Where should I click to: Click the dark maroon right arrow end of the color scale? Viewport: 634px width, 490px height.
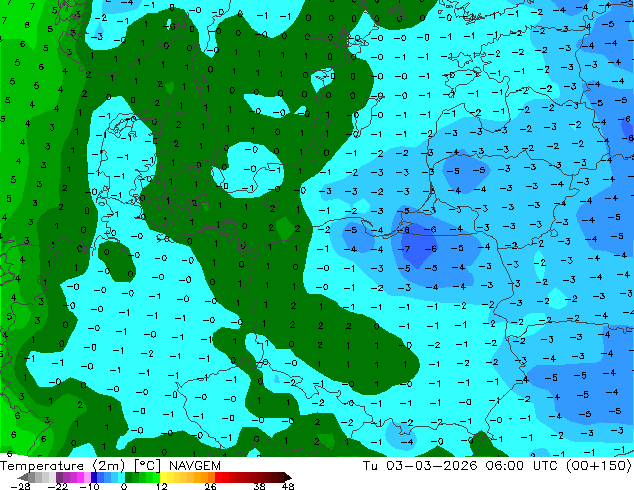click(287, 477)
